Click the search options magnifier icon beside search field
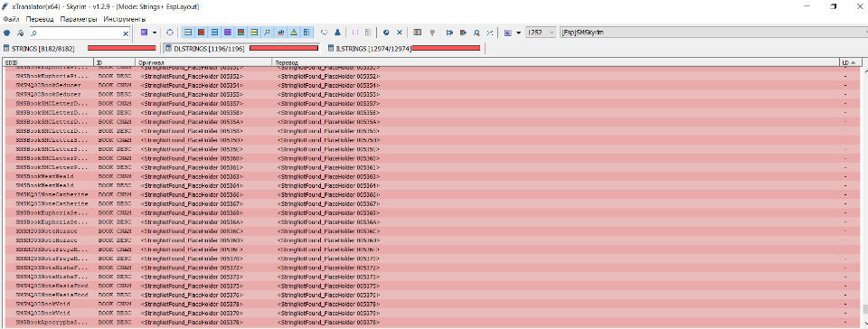 click(21, 33)
